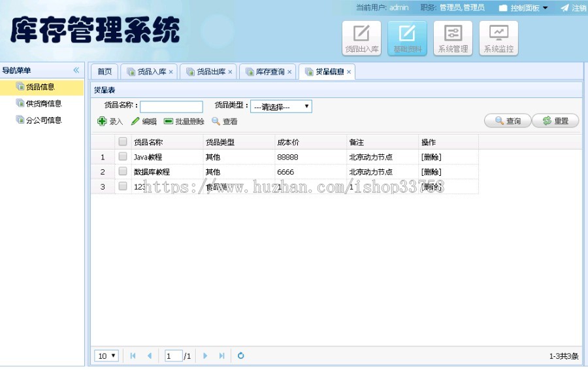Viewport: 588px width, 370px height.
Task: Check the Java教程 row checkbox
Action: coord(123,156)
